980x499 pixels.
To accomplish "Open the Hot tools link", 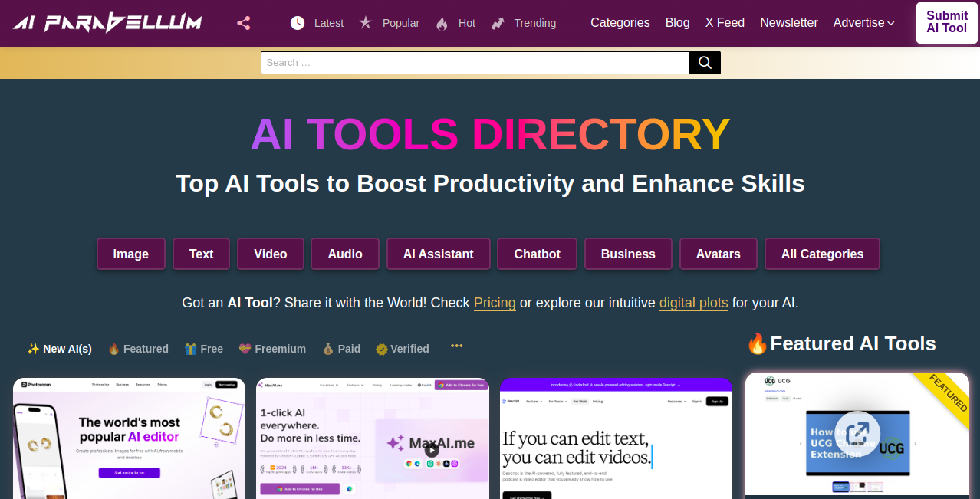I will (467, 23).
